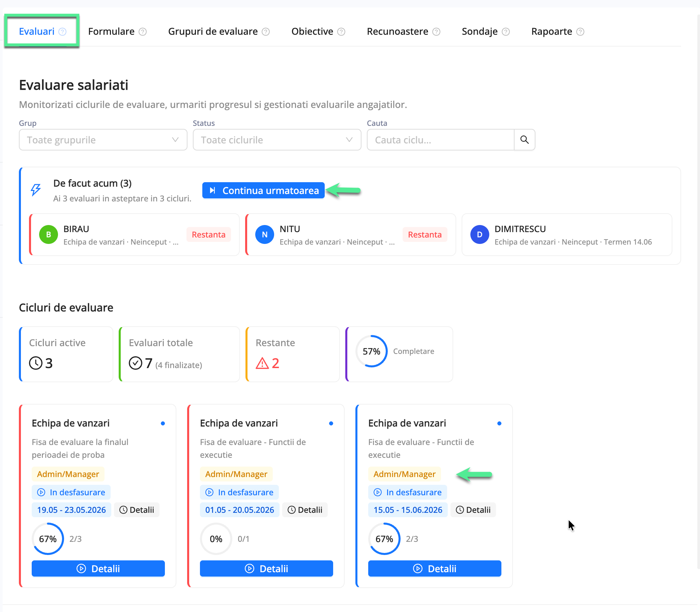Click the Restanta badge on BIRAU card
700x612 pixels.
pos(208,234)
